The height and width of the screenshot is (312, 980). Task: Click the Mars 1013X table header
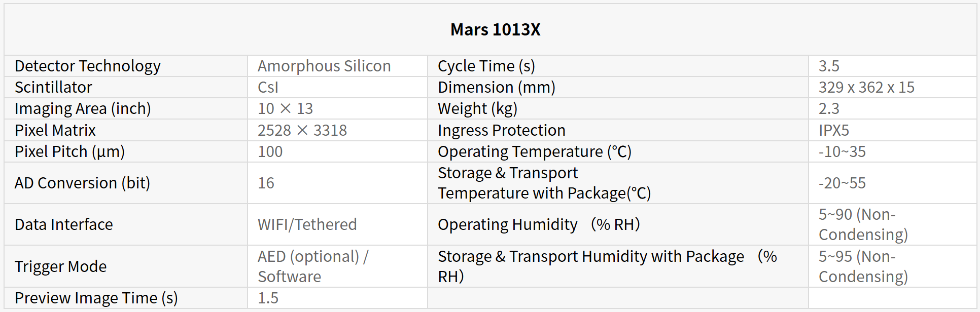pos(495,29)
